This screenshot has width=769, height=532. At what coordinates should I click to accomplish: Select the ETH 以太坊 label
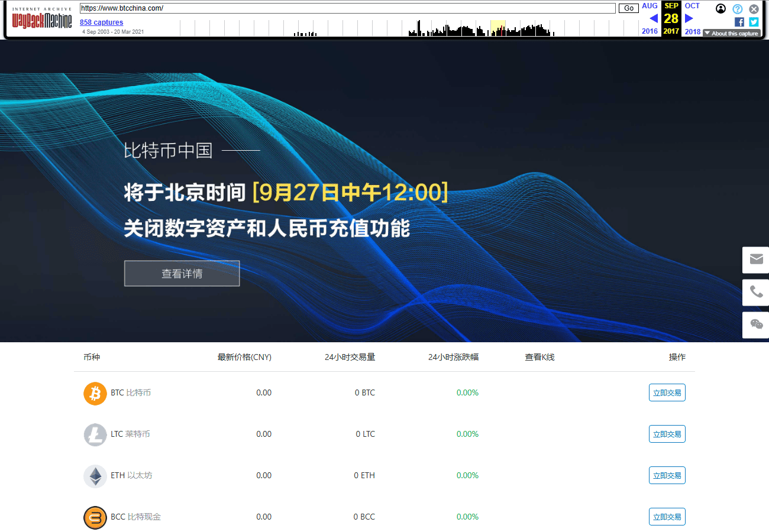point(131,475)
